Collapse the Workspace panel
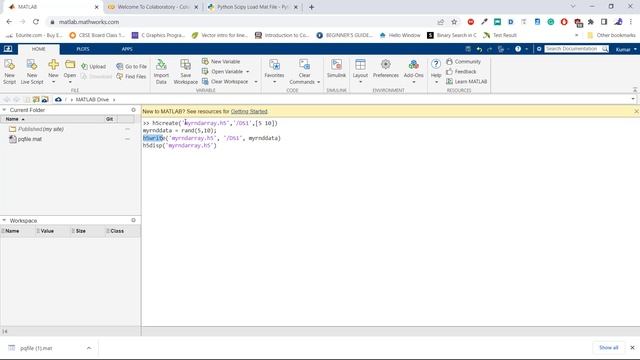Screen dimensions: 640x360 point(4,220)
